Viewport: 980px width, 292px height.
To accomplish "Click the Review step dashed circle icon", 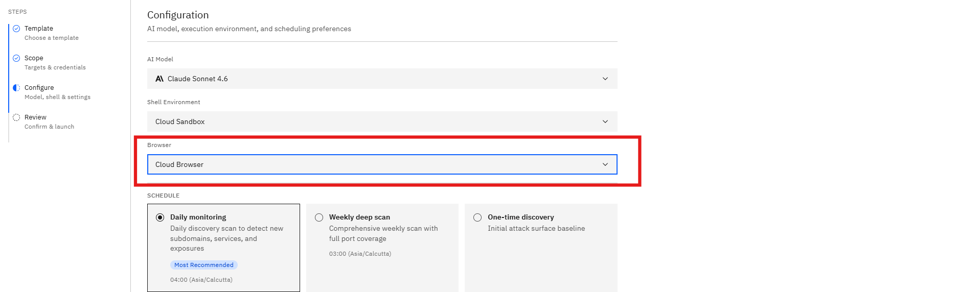I will [x=16, y=117].
